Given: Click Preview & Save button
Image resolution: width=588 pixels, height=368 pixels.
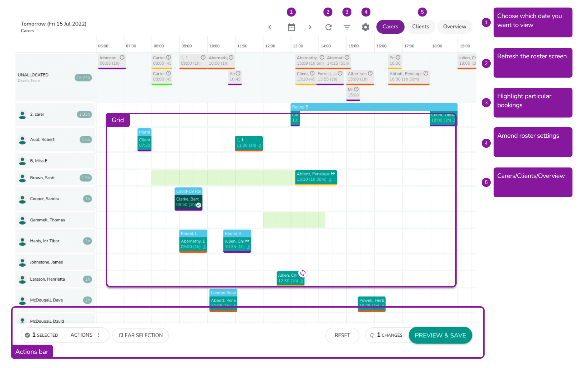Looking at the screenshot, I should [x=440, y=335].
